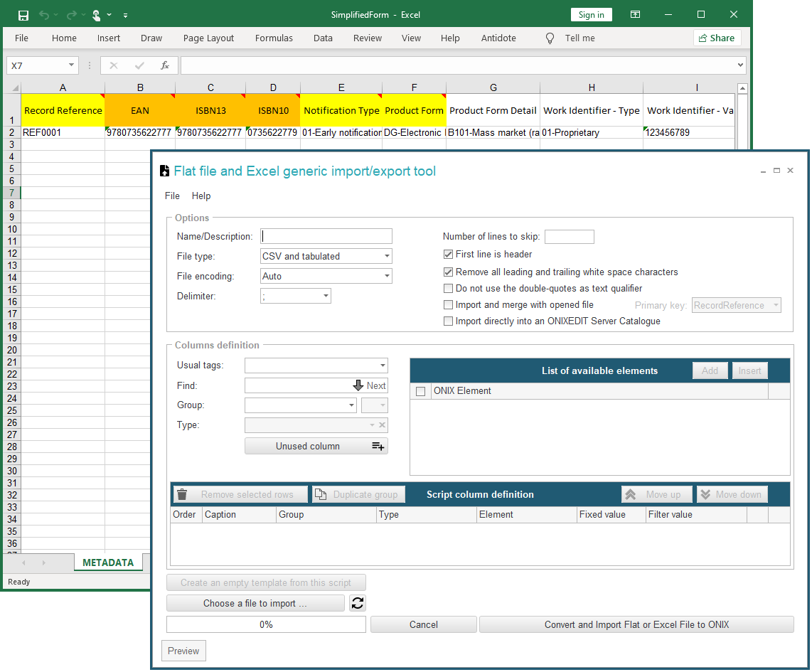Open the import tool File menu
This screenshot has width=812, height=672.
(x=173, y=196)
